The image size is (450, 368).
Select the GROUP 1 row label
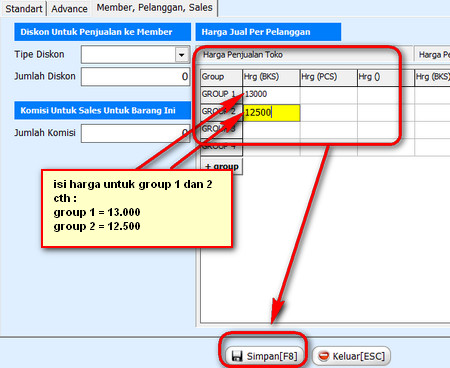point(221,95)
